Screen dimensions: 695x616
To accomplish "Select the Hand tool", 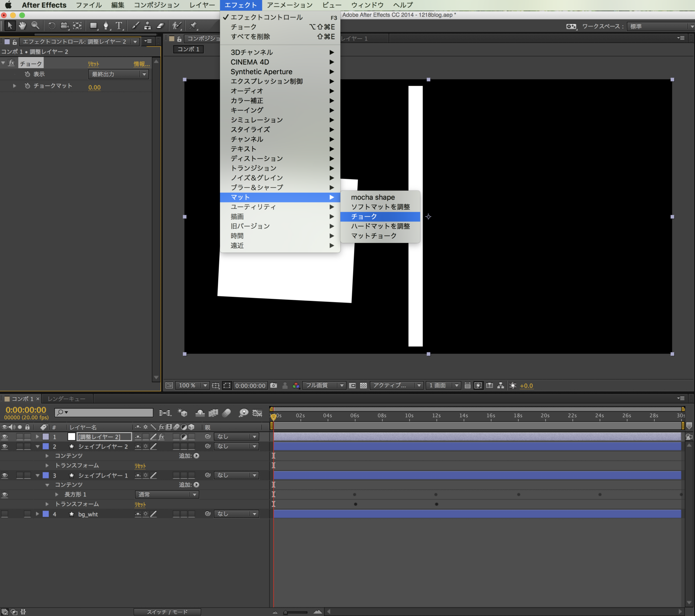I will [22, 26].
